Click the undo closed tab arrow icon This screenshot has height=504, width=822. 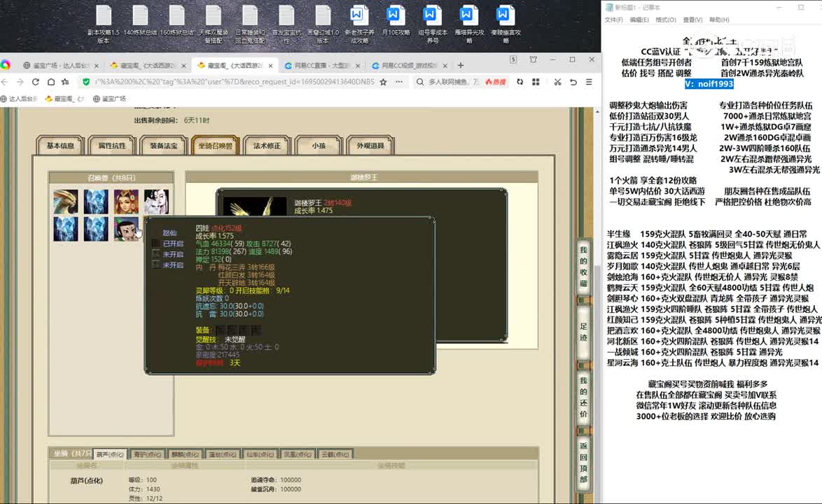tap(573, 82)
